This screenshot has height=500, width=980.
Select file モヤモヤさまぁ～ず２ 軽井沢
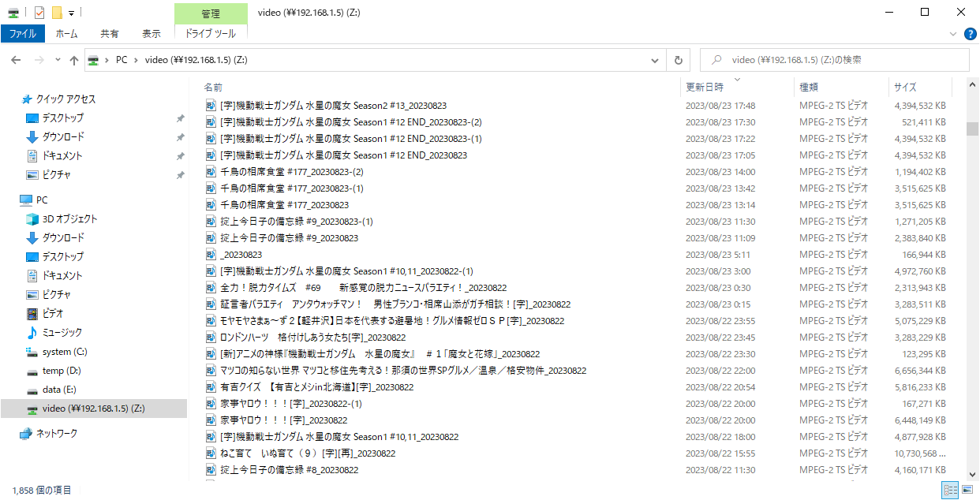pos(392,321)
